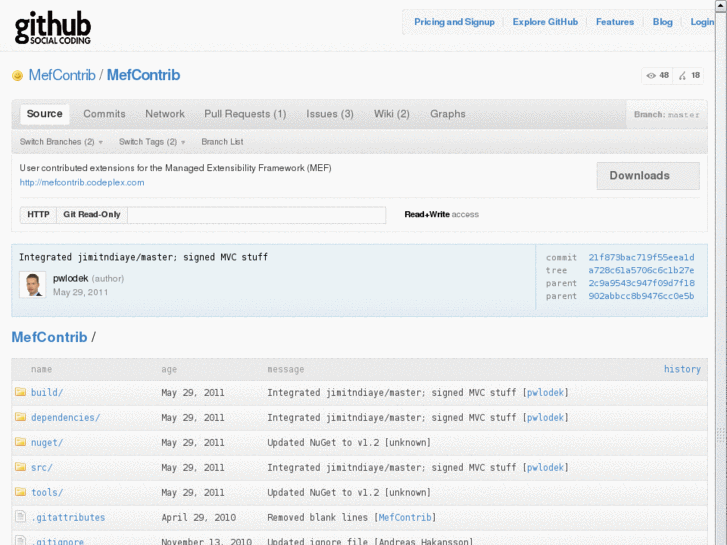This screenshot has width=727, height=545.
Task: Click the yellow smiley organization icon
Action: pos(17,75)
